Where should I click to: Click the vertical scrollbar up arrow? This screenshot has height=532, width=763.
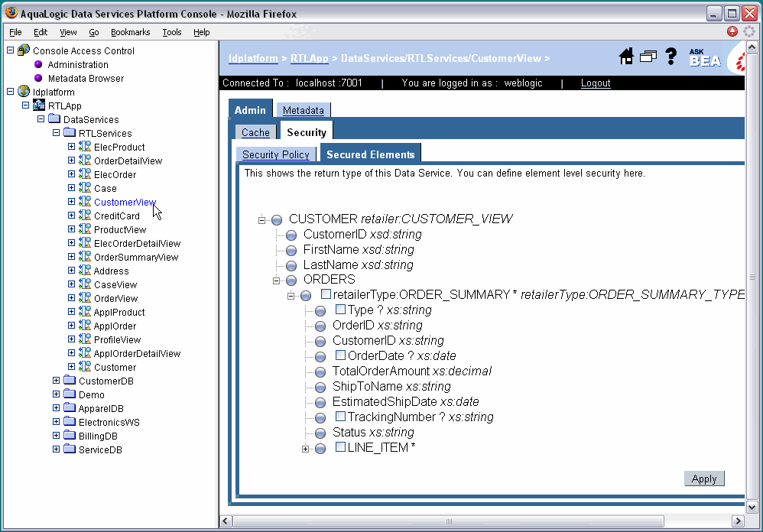point(752,47)
